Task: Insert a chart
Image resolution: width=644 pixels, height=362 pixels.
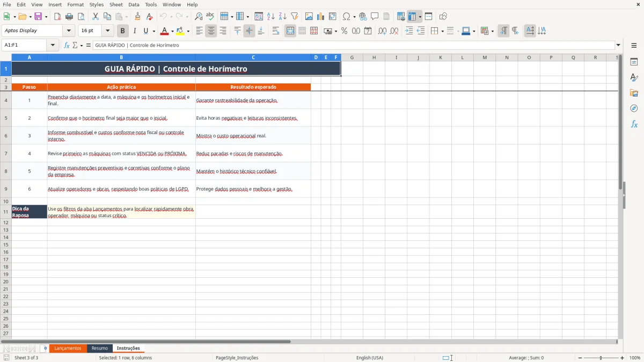Action: tap(321, 17)
